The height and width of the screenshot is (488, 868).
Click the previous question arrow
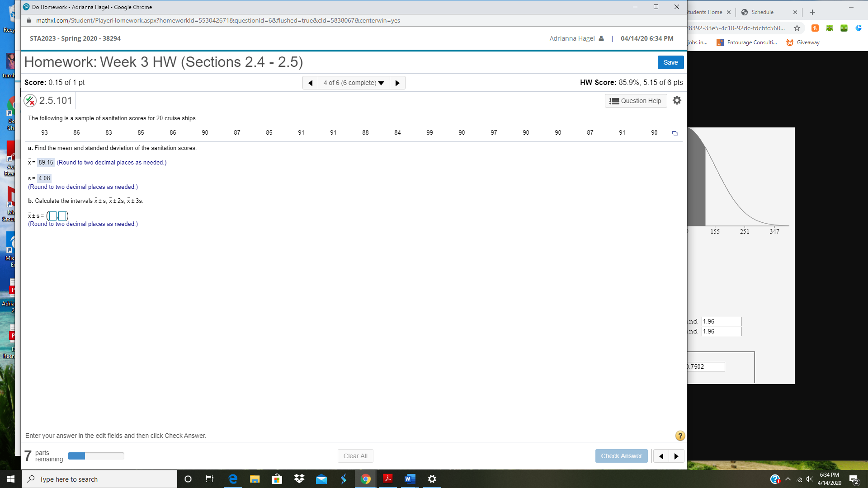(x=310, y=82)
